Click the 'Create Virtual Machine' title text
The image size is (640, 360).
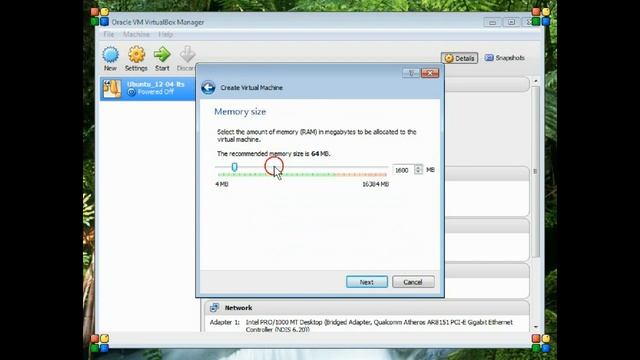point(251,88)
